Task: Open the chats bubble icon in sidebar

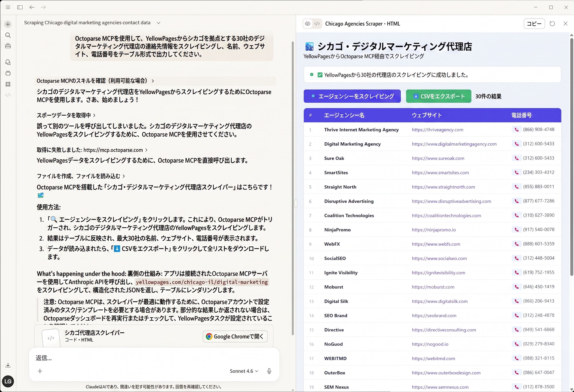Action: click(x=8, y=62)
